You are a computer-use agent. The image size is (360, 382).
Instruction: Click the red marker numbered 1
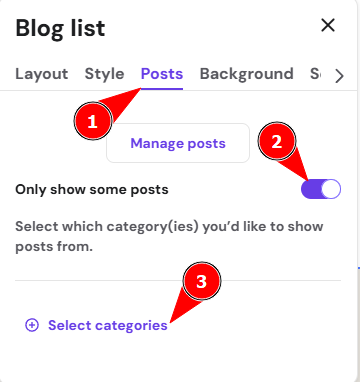click(92, 122)
